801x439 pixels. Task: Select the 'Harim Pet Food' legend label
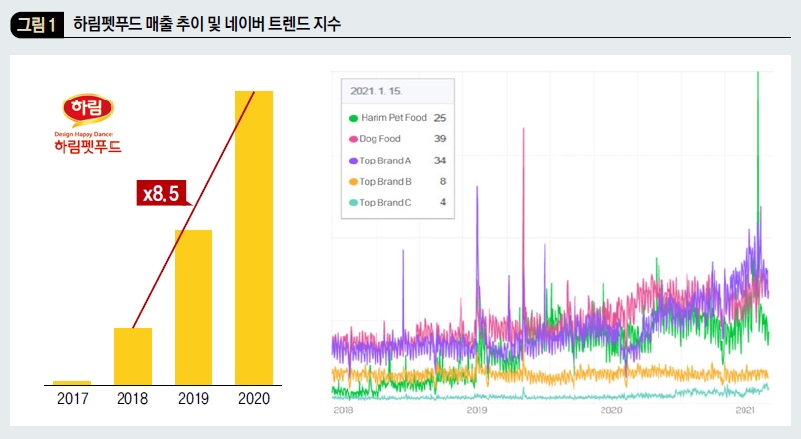point(393,118)
